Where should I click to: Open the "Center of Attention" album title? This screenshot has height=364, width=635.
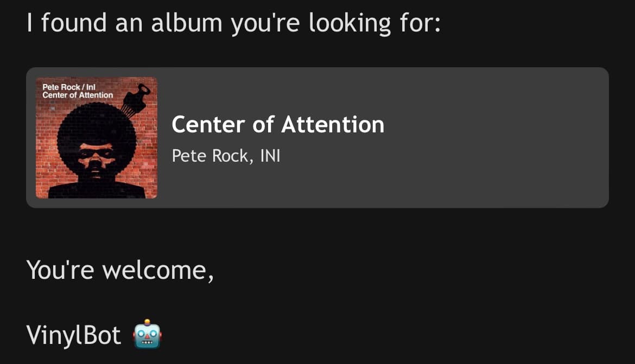pyautogui.click(x=278, y=125)
